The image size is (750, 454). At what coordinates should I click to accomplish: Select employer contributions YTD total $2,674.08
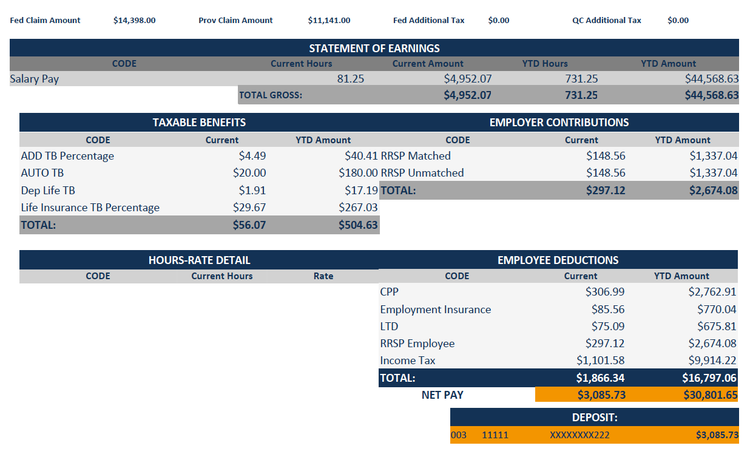713,190
